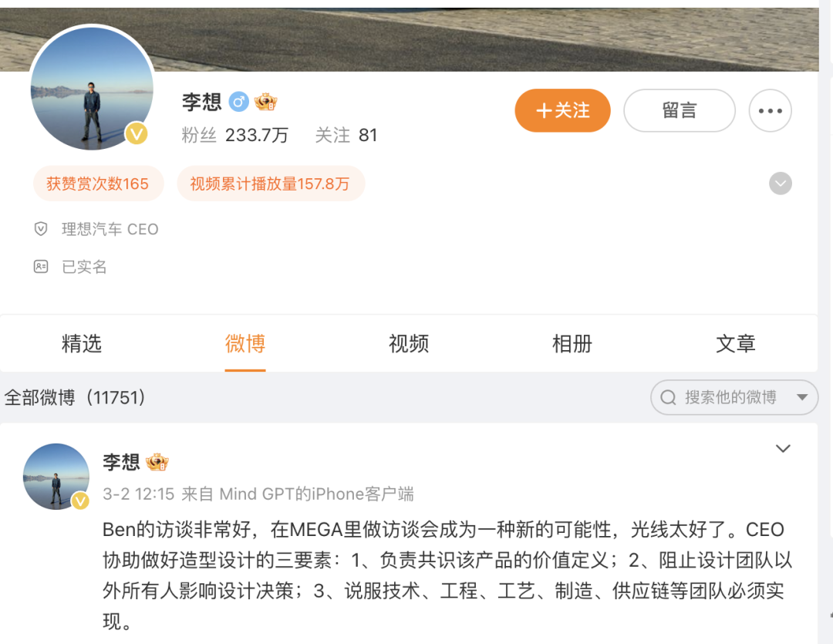Image resolution: width=833 pixels, height=644 pixels.
Task: Click the crown badge next to post author name
Action: click(157, 462)
